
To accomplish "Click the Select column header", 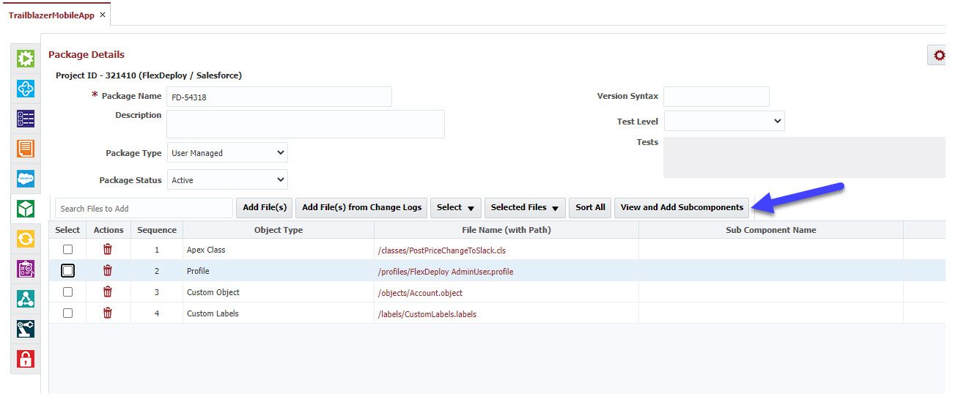I will click(67, 230).
